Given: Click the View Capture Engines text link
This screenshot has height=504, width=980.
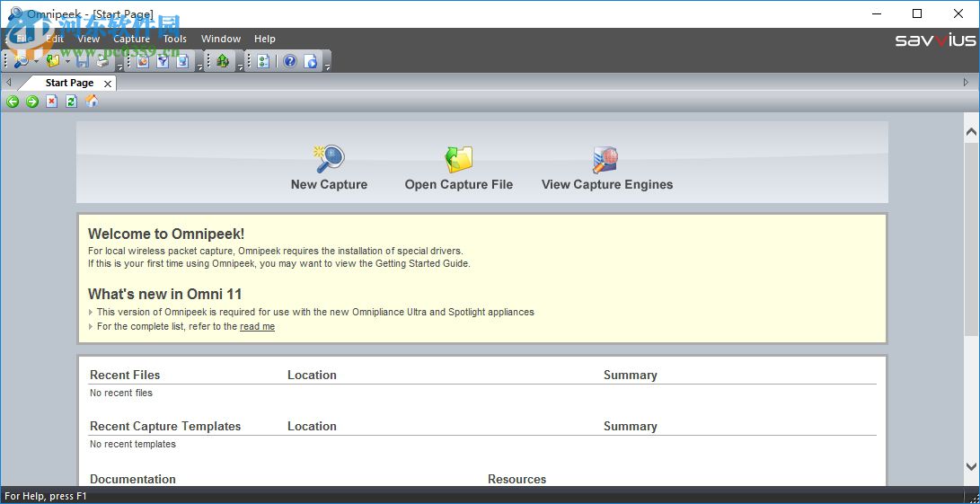Looking at the screenshot, I should 607,184.
